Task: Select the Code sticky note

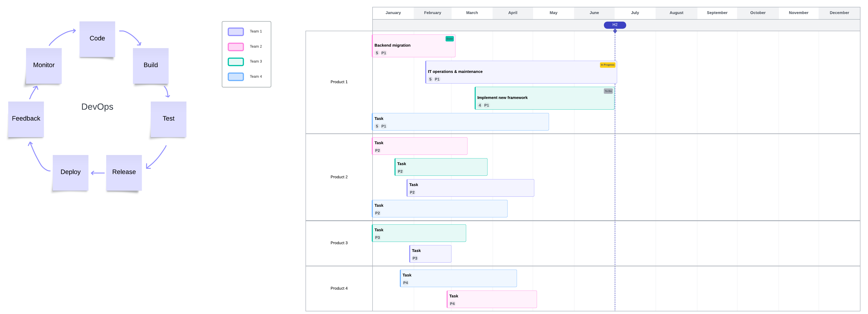Action: point(97,39)
